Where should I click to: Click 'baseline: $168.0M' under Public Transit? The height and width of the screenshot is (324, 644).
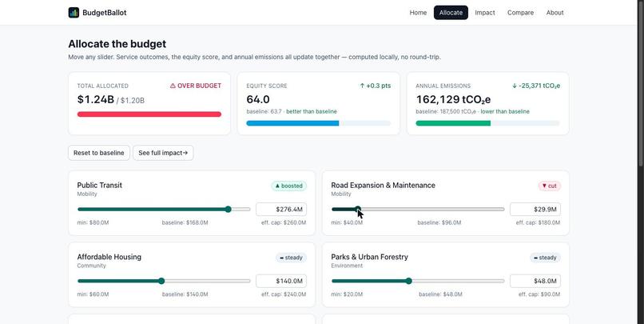click(x=185, y=223)
